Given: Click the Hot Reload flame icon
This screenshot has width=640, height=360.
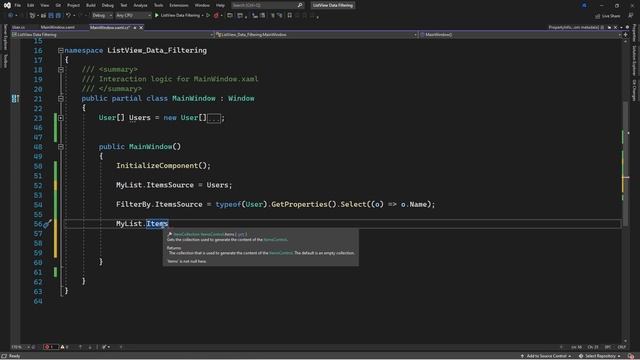Looking at the screenshot, I should [216, 16].
